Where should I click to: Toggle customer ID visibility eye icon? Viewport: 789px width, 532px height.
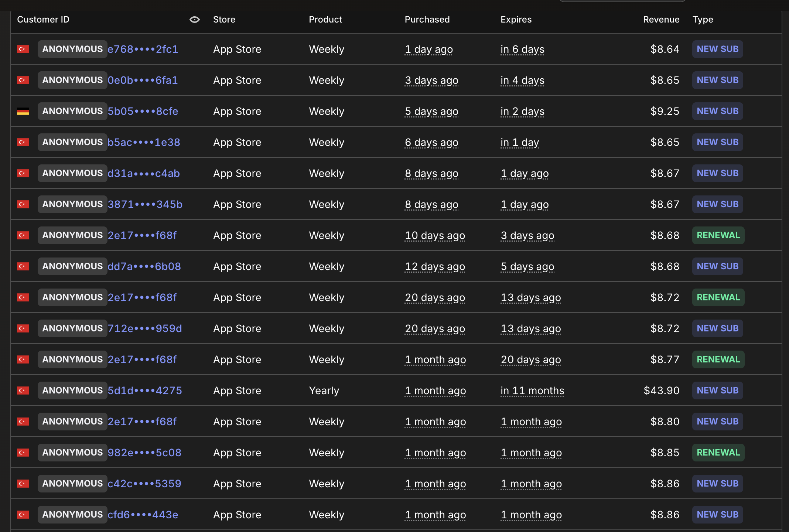tap(195, 20)
